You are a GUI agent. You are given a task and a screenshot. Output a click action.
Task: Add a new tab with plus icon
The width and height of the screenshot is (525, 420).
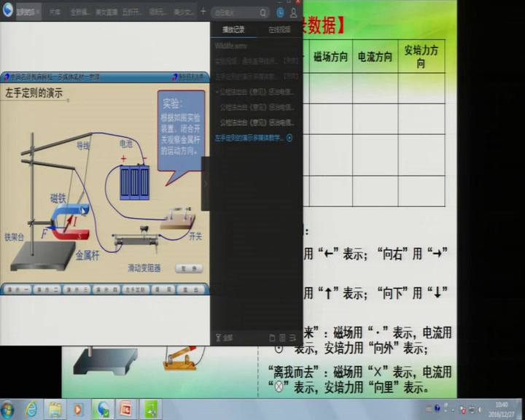click(203, 12)
